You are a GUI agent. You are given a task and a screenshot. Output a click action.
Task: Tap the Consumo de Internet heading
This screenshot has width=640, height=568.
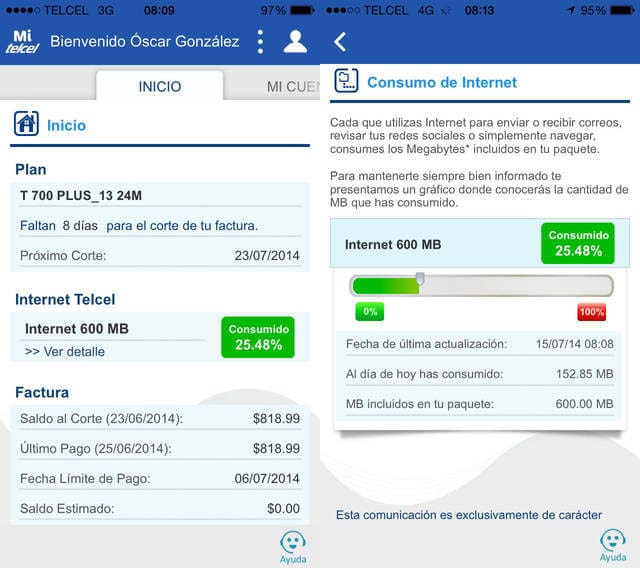[442, 82]
